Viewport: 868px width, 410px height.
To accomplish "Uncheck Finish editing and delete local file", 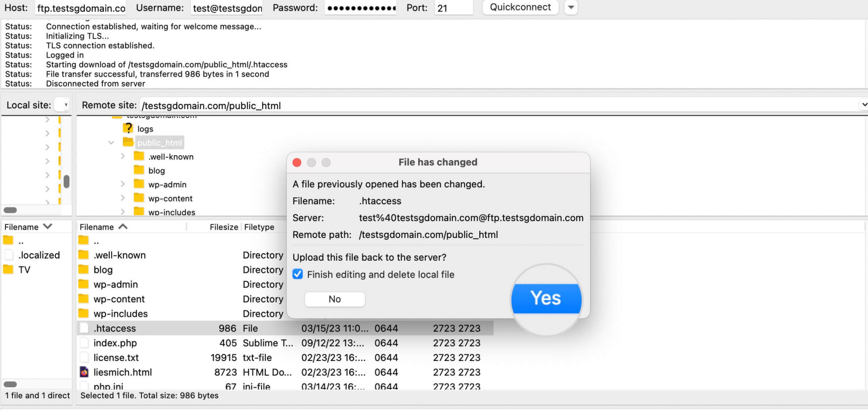I will click(x=298, y=274).
